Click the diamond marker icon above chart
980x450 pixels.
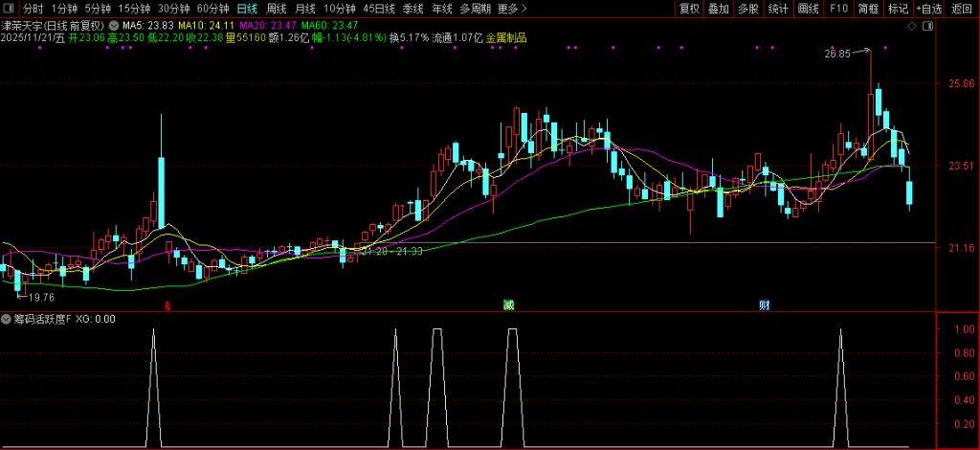pos(910,26)
